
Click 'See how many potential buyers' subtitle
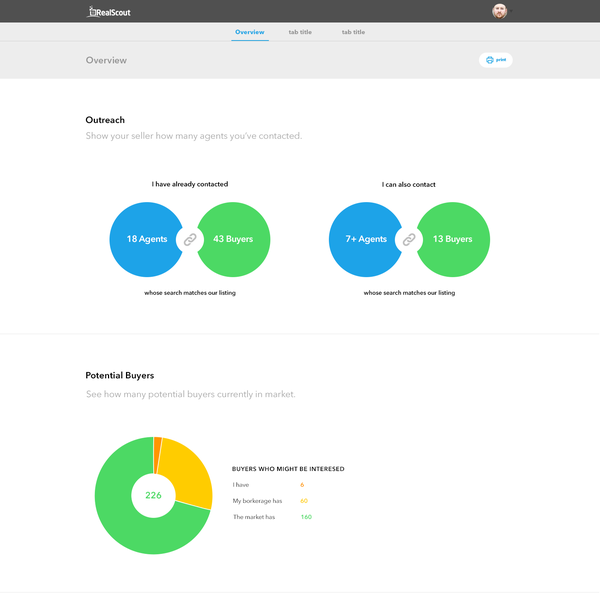191,394
